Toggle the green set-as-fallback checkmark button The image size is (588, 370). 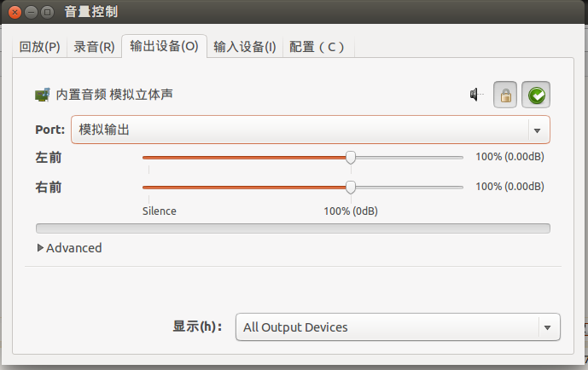(536, 95)
